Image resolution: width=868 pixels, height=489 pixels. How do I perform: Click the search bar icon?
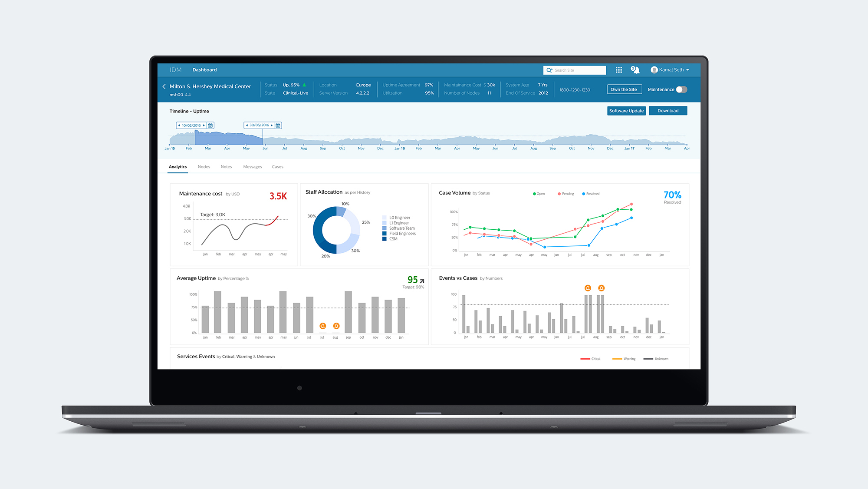[x=550, y=70]
